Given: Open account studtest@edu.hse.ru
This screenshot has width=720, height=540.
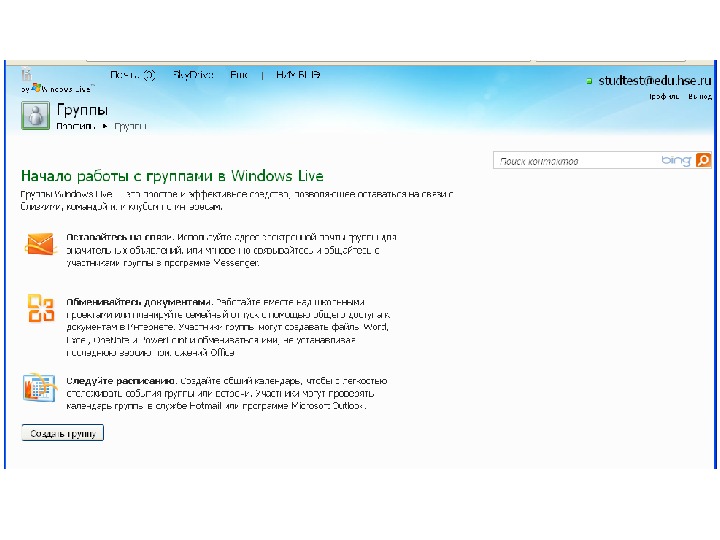Looking at the screenshot, I should tap(655, 81).
